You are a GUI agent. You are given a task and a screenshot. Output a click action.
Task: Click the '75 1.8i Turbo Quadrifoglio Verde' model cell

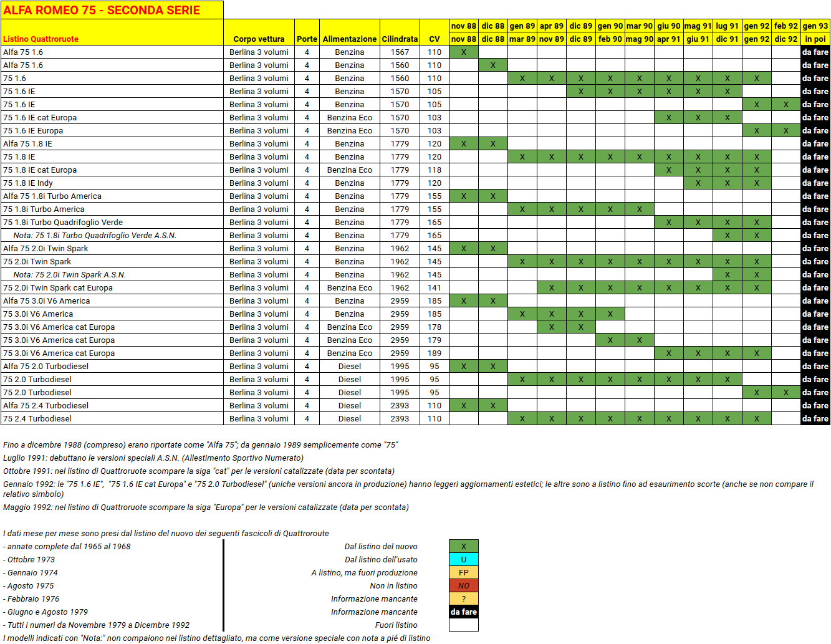pos(112,222)
